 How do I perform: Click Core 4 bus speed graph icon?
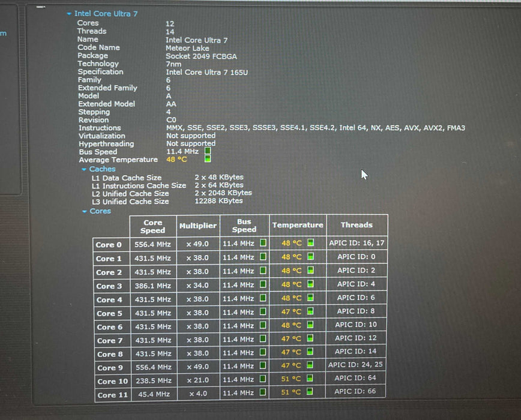pos(263,298)
